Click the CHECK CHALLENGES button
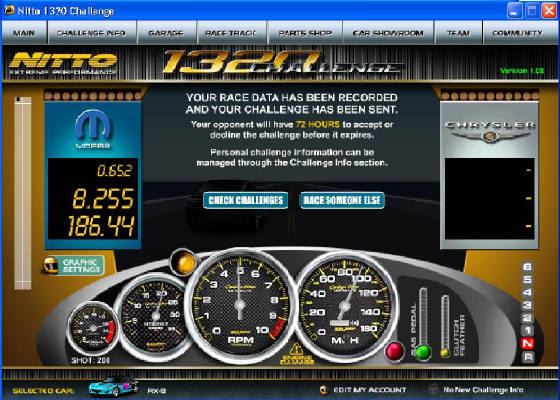 point(246,200)
